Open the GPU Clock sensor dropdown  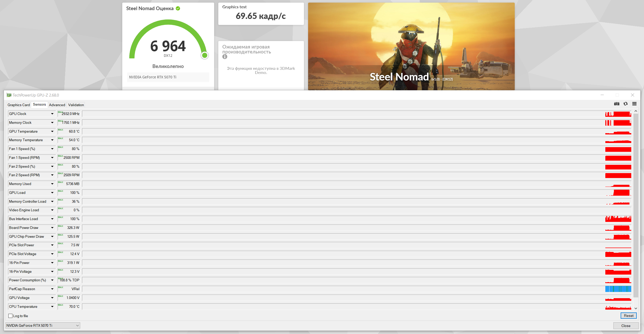tap(52, 114)
